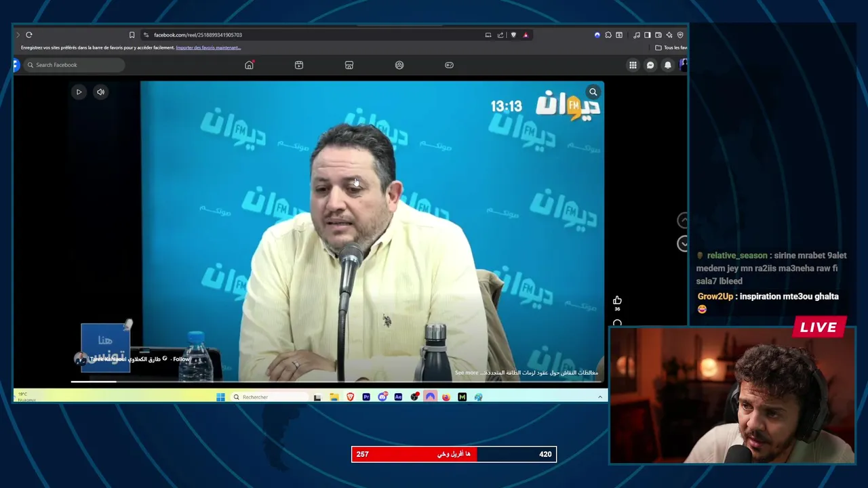The image size is (868, 488).
Task: Play the reel video
Action: [x=79, y=92]
